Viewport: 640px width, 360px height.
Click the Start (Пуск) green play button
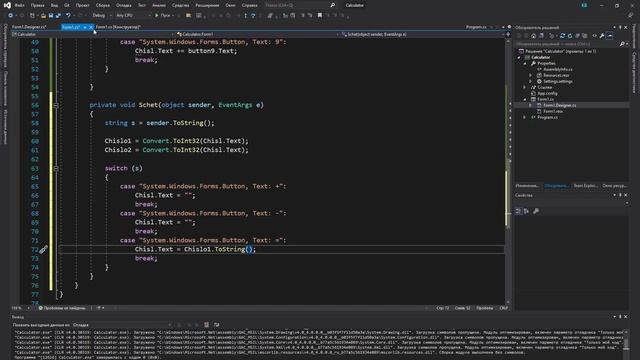pyautogui.click(x=157, y=15)
